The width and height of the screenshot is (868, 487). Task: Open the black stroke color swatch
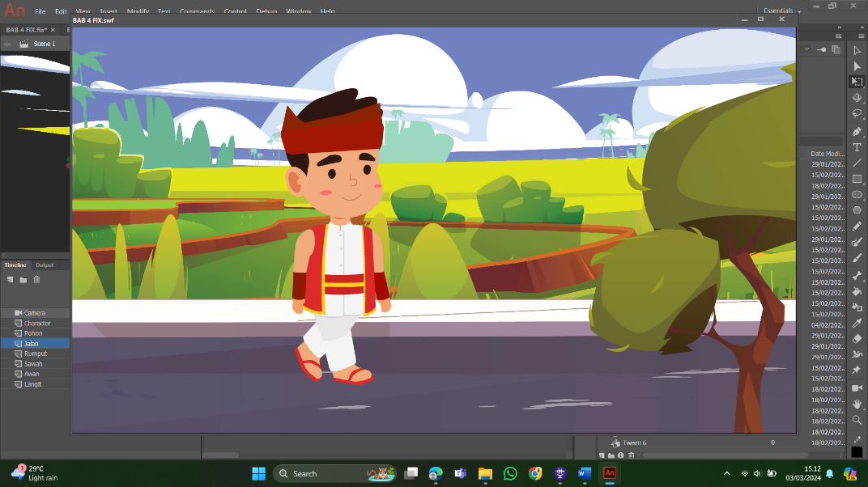click(857, 451)
